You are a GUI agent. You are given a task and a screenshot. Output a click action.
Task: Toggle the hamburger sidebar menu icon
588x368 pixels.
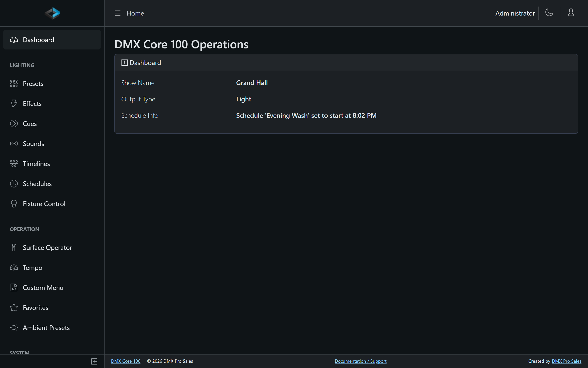[118, 13]
